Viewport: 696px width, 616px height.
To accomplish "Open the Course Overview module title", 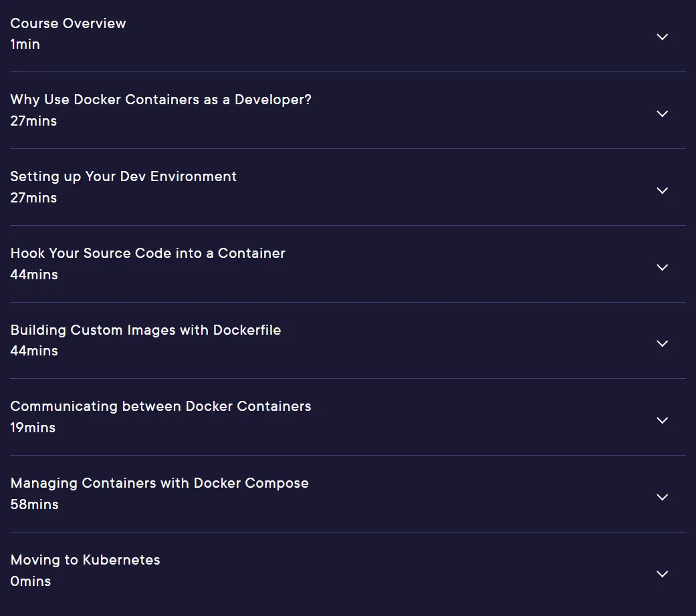I will (x=68, y=23).
